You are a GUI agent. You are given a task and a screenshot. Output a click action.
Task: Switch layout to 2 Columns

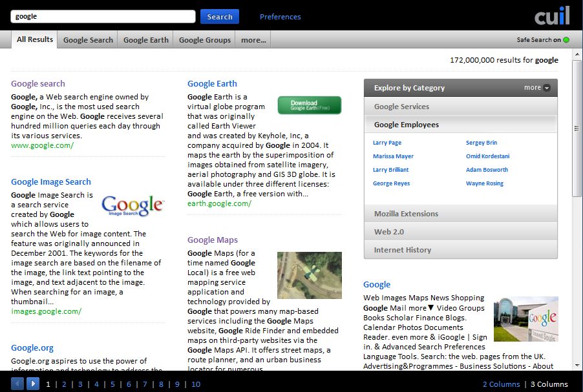tap(501, 384)
